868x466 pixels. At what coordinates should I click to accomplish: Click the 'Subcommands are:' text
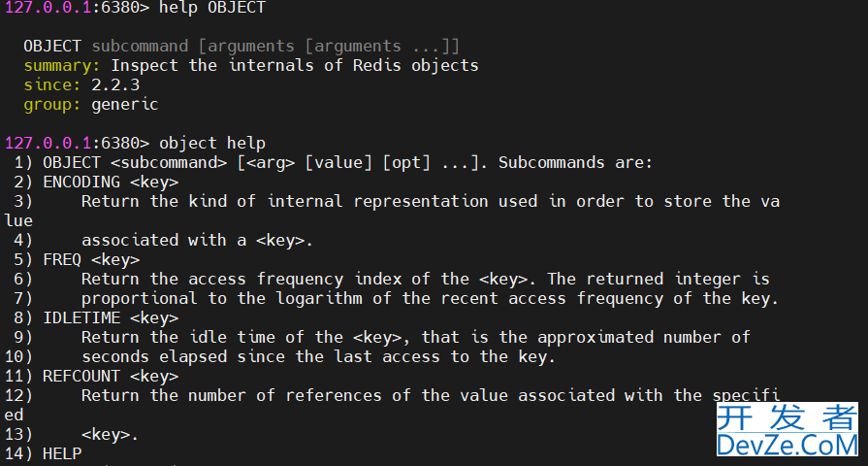pos(575,162)
